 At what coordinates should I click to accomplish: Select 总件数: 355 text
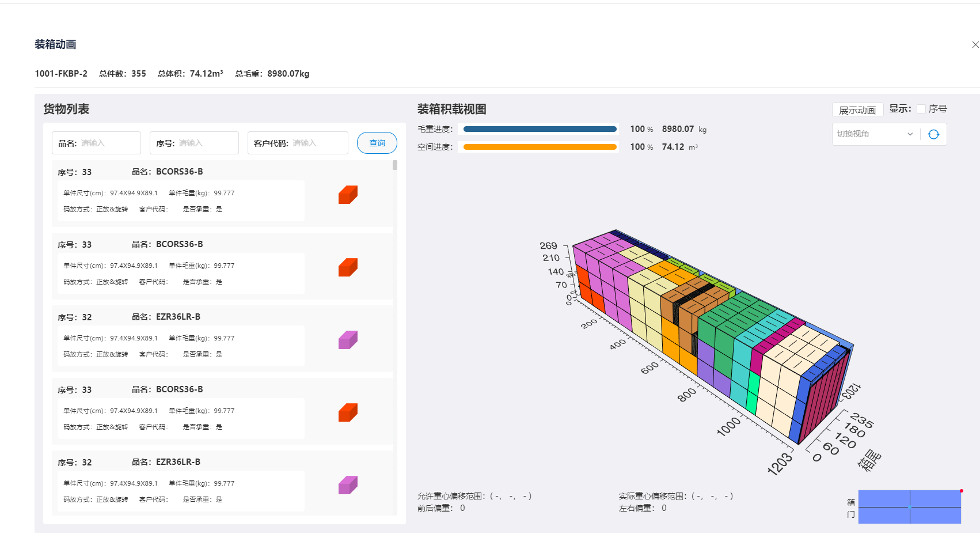click(x=123, y=74)
